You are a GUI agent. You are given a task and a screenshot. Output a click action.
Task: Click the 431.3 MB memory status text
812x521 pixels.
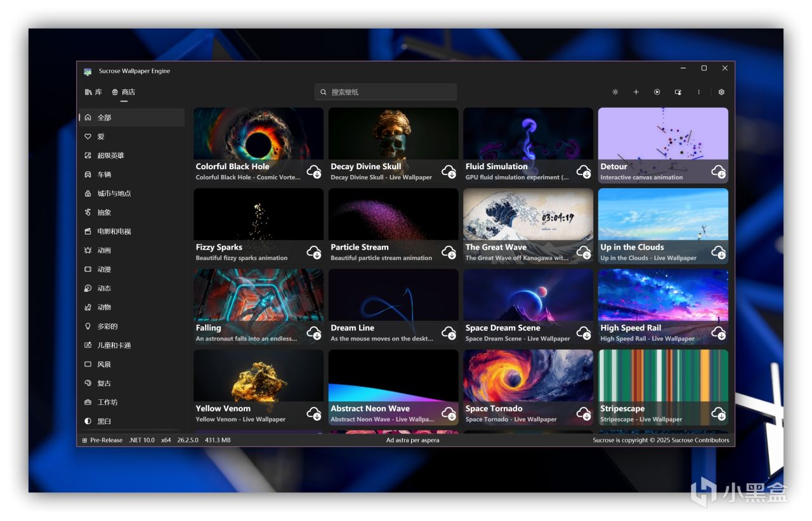pyautogui.click(x=218, y=440)
